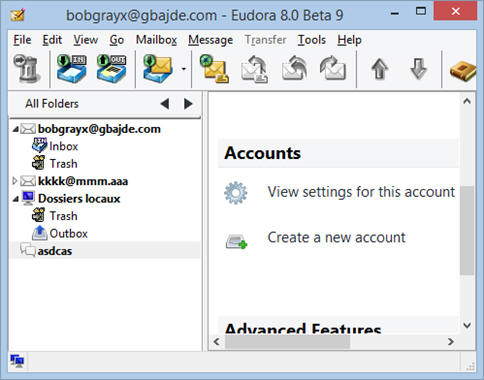Select the kkkk@mmm.aaa account

83,181
